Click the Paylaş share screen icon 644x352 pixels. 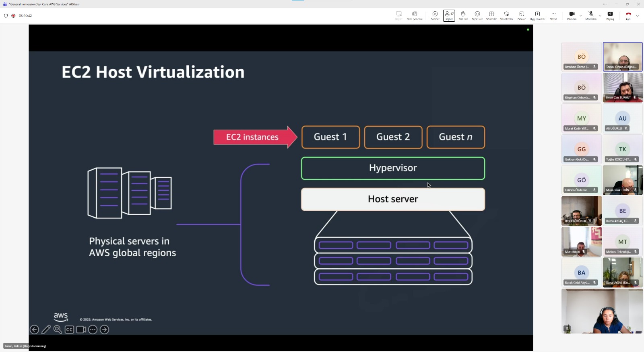[610, 15]
